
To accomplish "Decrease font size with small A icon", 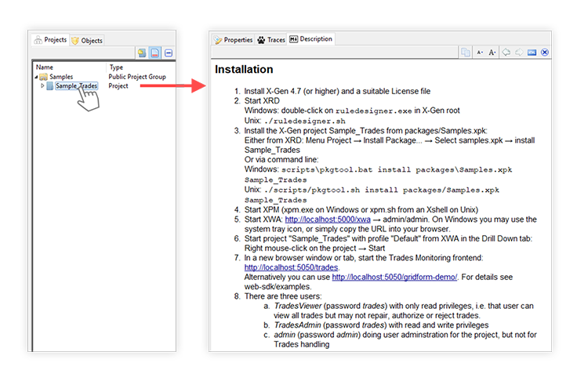I will (x=480, y=53).
